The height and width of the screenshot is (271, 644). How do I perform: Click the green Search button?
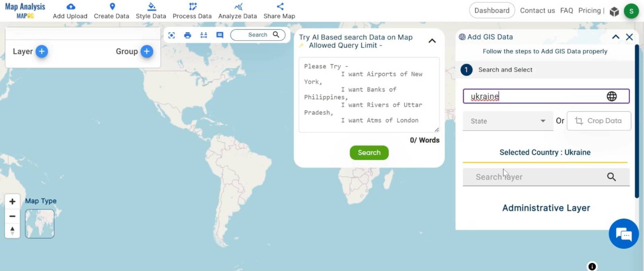pos(369,153)
